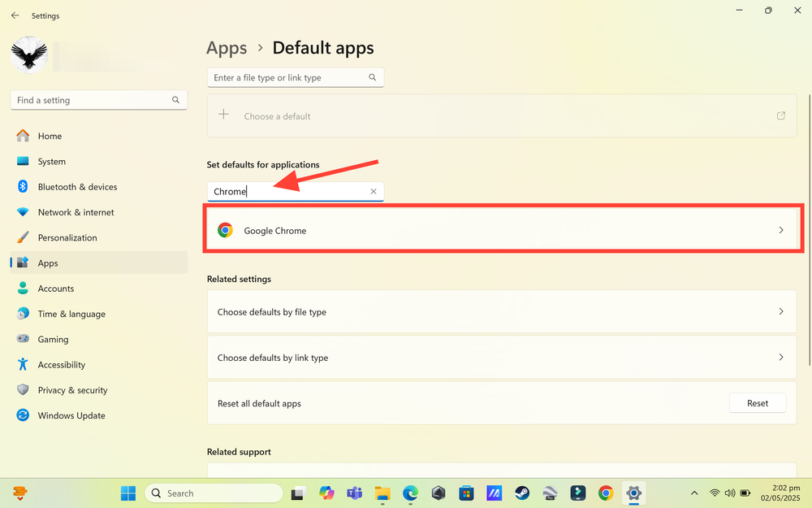Go back with the Settings back arrow
The width and height of the screenshot is (812, 508).
coord(15,15)
